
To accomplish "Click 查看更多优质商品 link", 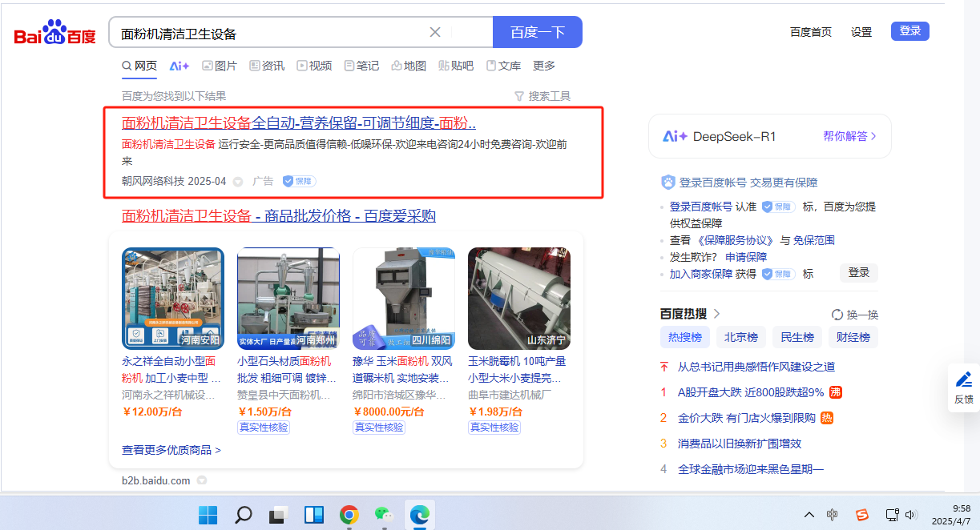I will coord(171,450).
